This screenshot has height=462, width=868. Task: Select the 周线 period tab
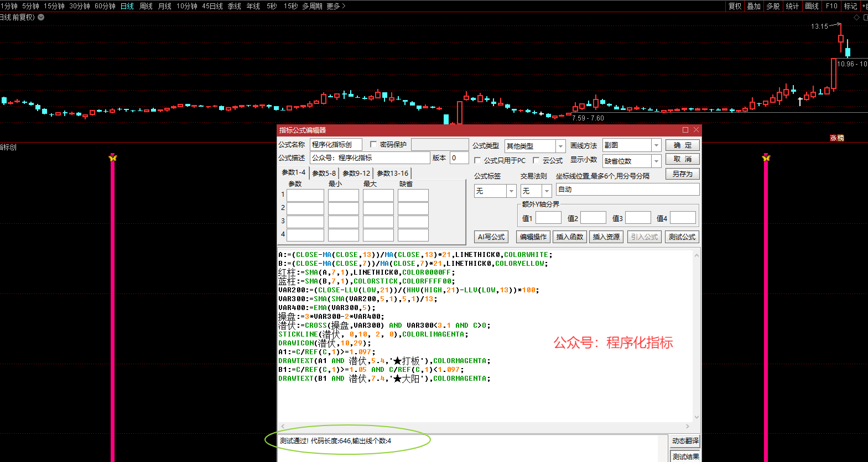coord(146,6)
